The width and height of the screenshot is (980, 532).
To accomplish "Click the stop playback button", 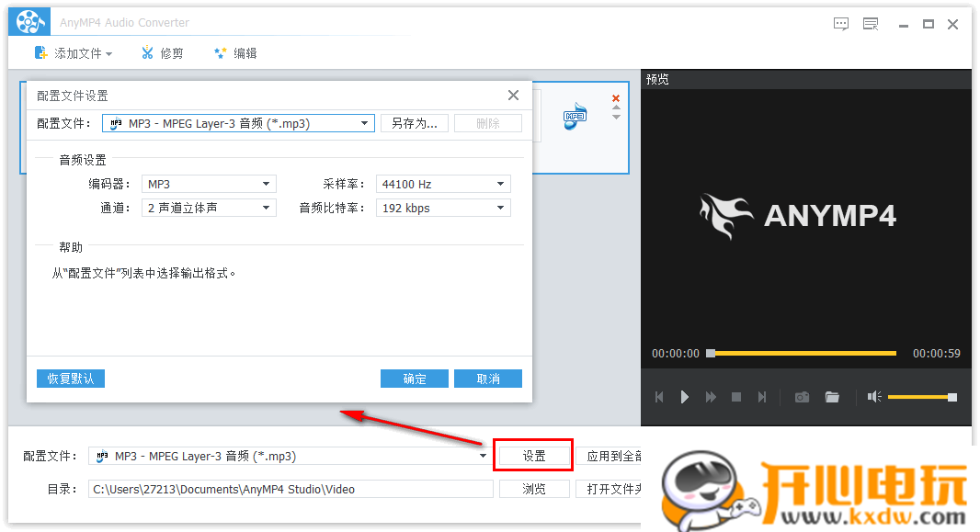I will pyautogui.click(x=736, y=397).
